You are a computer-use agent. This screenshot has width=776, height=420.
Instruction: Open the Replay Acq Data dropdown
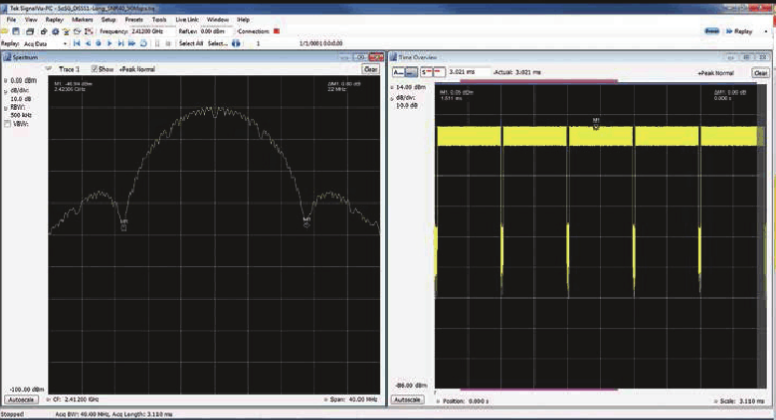(45, 44)
